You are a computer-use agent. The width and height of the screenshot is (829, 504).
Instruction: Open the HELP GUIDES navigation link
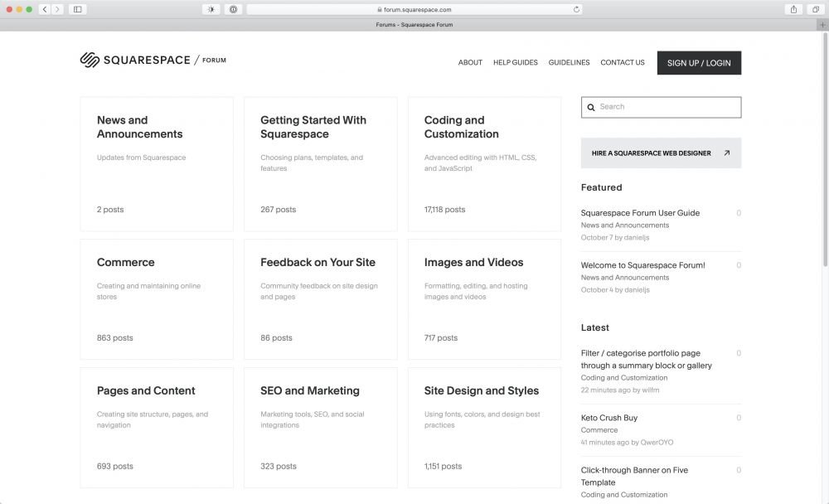tap(514, 62)
